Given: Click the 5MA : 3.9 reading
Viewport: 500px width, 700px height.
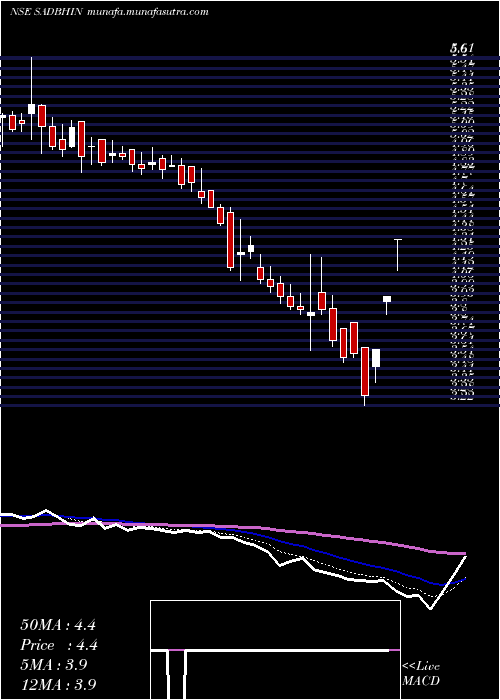Looking at the screenshot, I should pyautogui.click(x=54, y=665).
